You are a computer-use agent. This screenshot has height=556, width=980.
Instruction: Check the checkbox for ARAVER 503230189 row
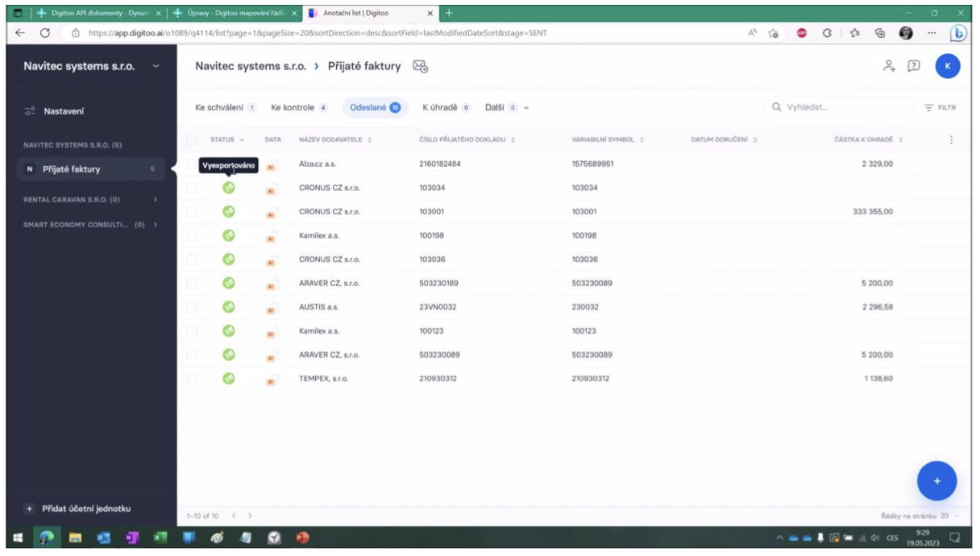[192, 283]
